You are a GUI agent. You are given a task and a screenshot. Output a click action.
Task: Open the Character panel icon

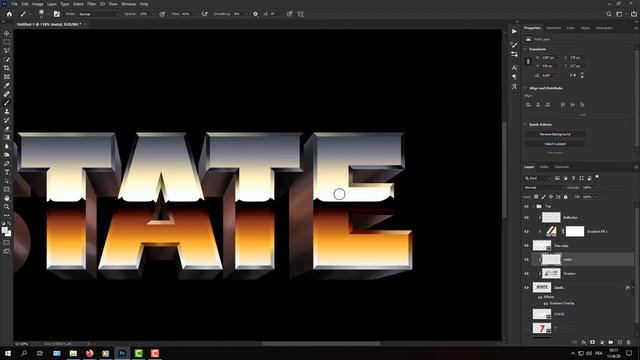point(514,68)
